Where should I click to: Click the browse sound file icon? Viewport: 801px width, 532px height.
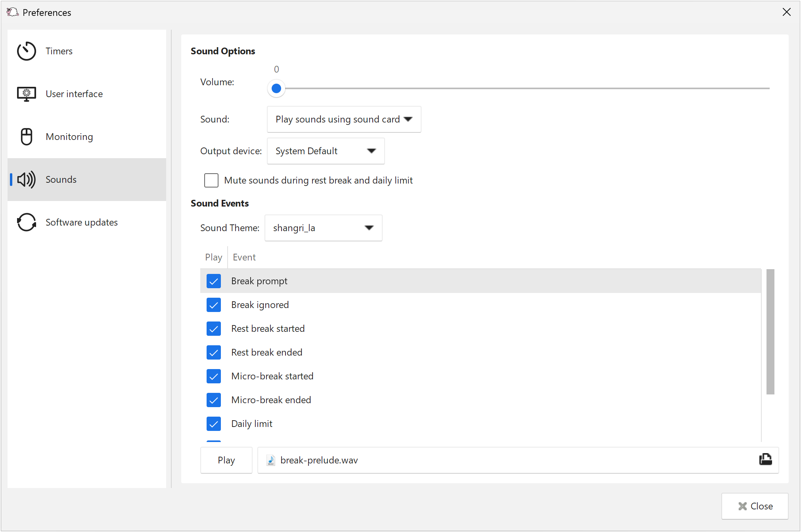pos(765,459)
